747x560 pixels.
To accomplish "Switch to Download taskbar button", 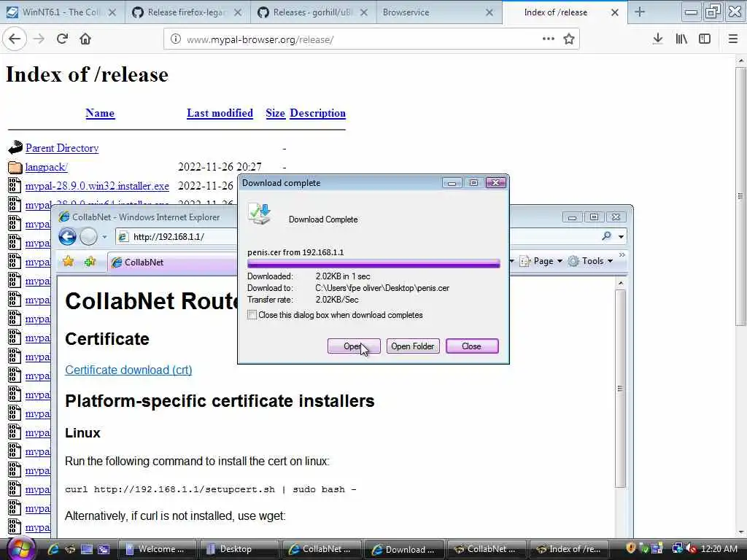I will 404,550.
